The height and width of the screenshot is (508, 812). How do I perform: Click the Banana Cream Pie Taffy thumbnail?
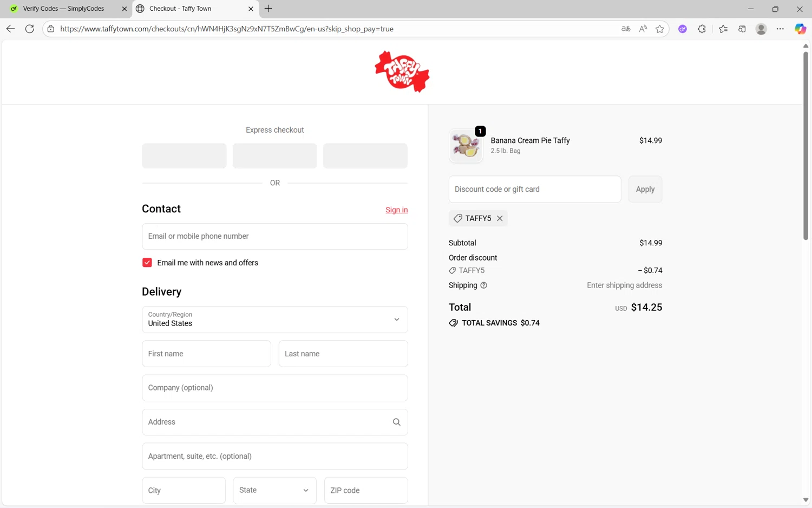coord(466,146)
